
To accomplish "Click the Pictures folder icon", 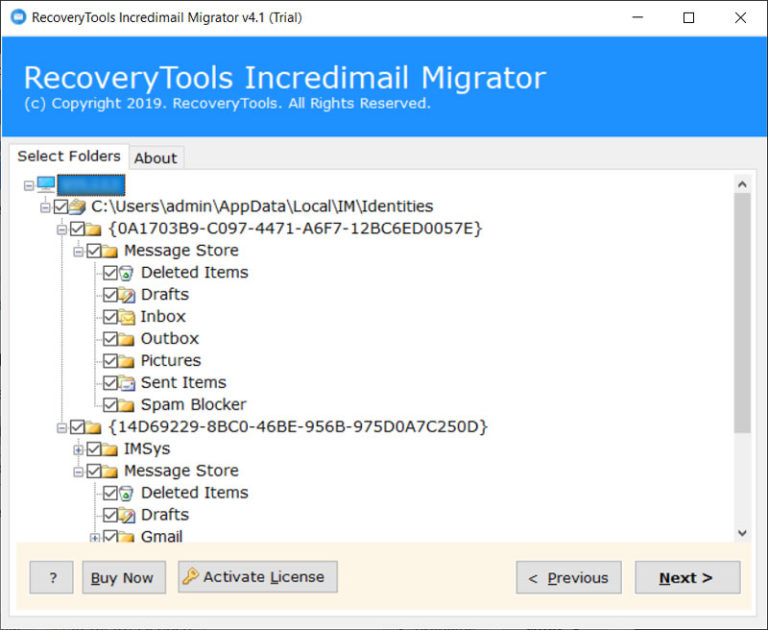I will point(126,361).
